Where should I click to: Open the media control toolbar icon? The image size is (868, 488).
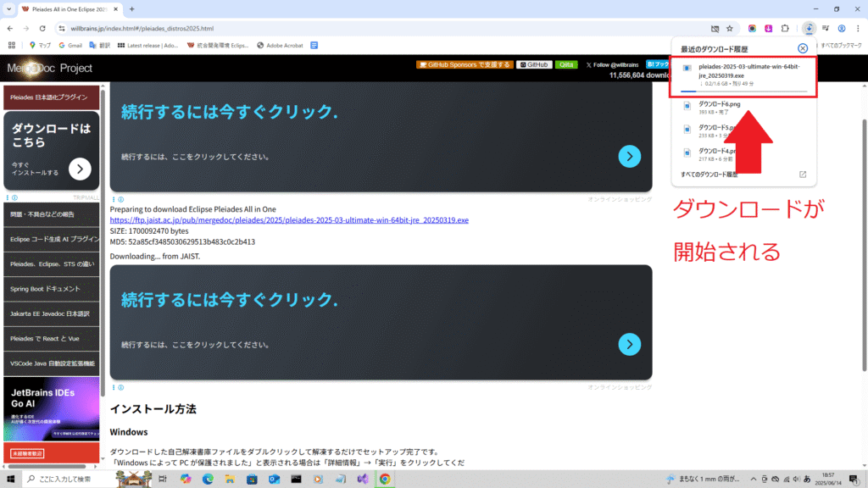(x=826, y=28)
